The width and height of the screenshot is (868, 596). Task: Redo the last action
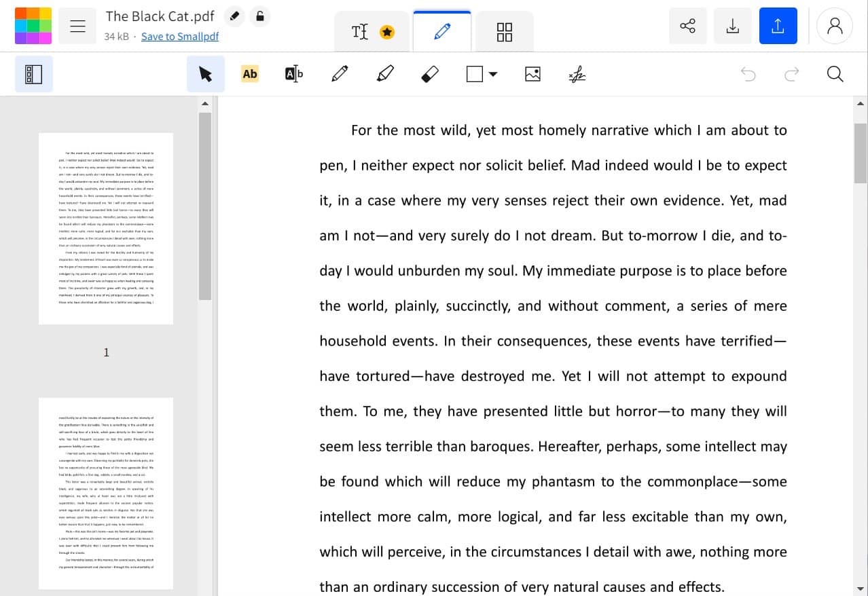pyautogui.click(x=792, y=74)
